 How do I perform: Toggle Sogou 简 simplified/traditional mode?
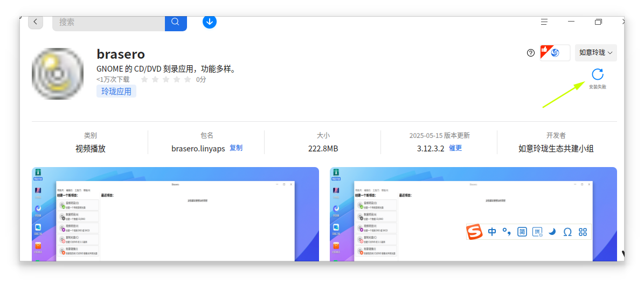tap(522, 232)
